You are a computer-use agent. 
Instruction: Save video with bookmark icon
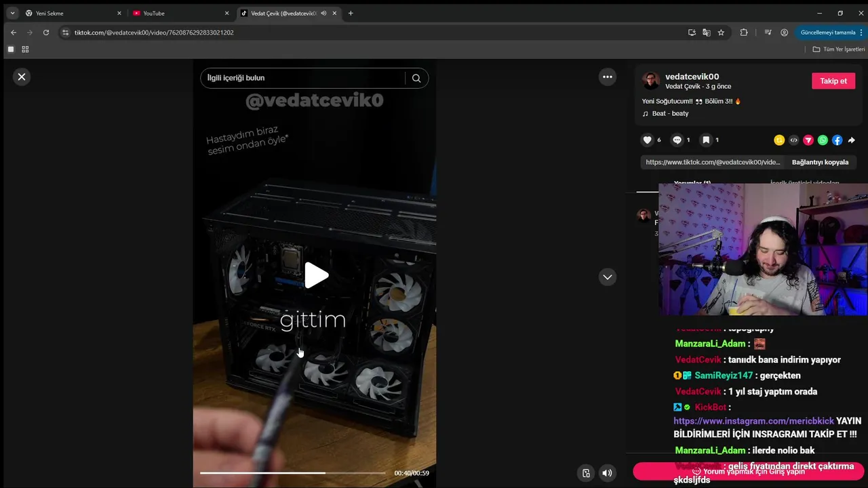tap(706, 140)
